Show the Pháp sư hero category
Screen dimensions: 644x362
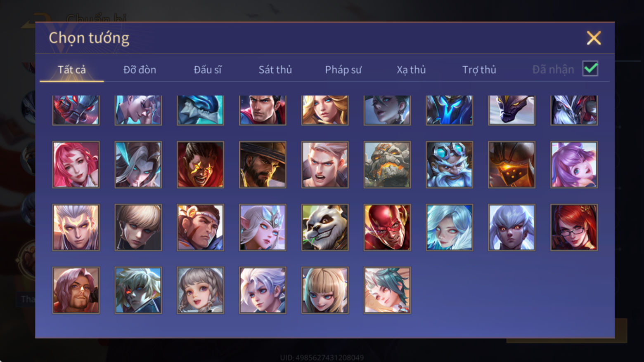343,70
